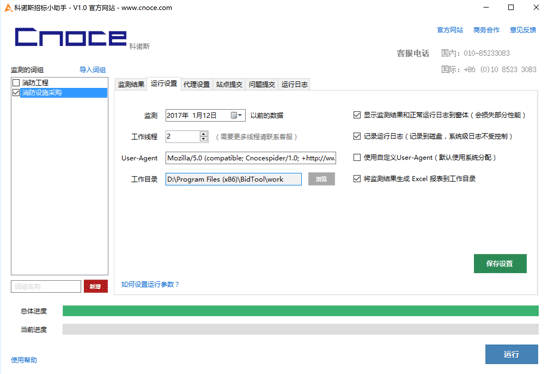Switch to the 监测结果 tab
Screen dimensions: 548x374
point(131,84)
